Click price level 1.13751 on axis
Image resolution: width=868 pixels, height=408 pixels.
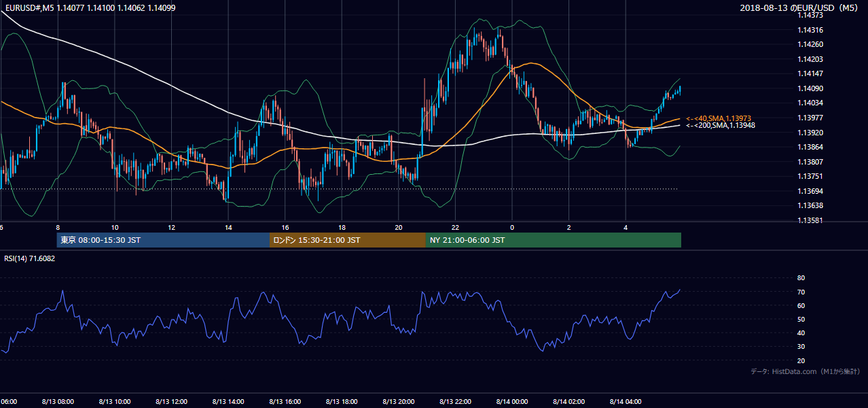[810, 176]
